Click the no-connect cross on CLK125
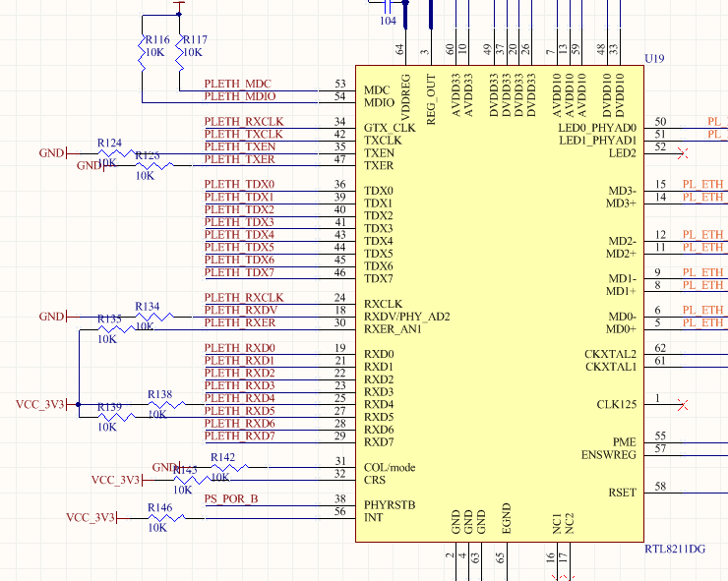The image size is (728, 581). point(683,405)
